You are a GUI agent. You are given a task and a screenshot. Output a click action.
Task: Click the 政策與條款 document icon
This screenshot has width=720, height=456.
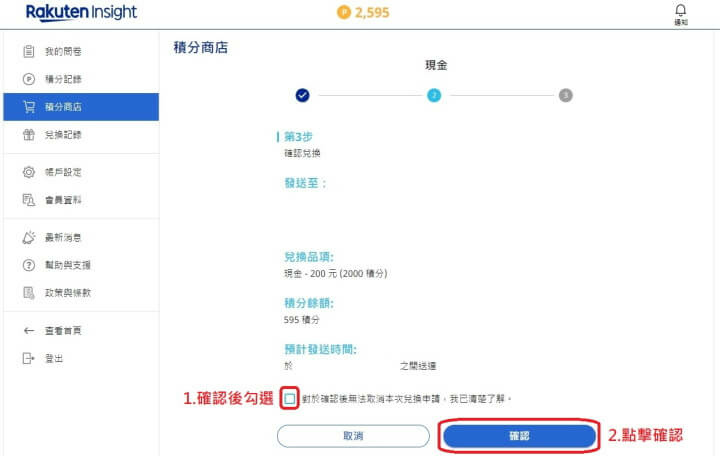[x=28, y=293]
